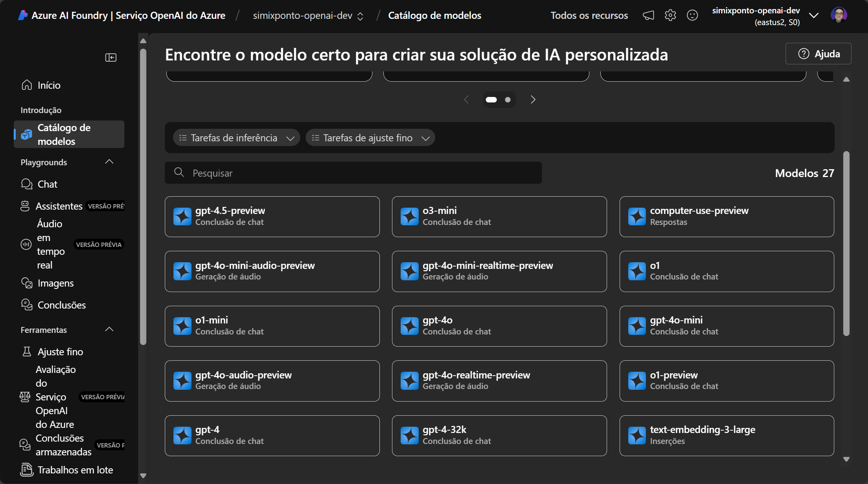Advance carousel with next arrow

(533, 100)
